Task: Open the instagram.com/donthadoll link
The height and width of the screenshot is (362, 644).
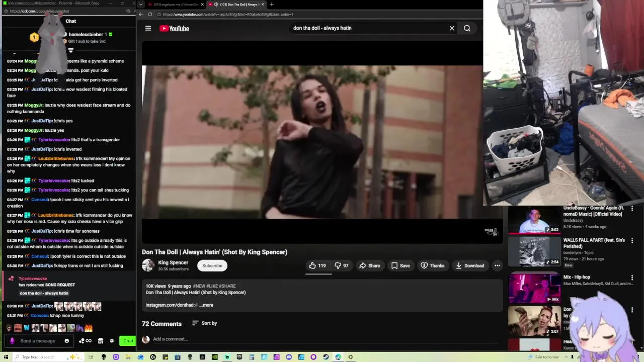Action: click(x=171, y=305)
